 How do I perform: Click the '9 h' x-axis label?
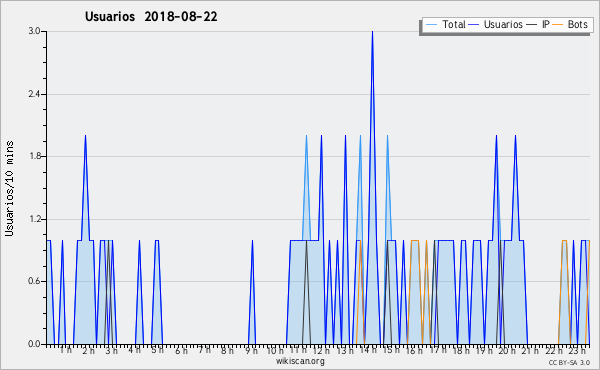coord(251,351)
